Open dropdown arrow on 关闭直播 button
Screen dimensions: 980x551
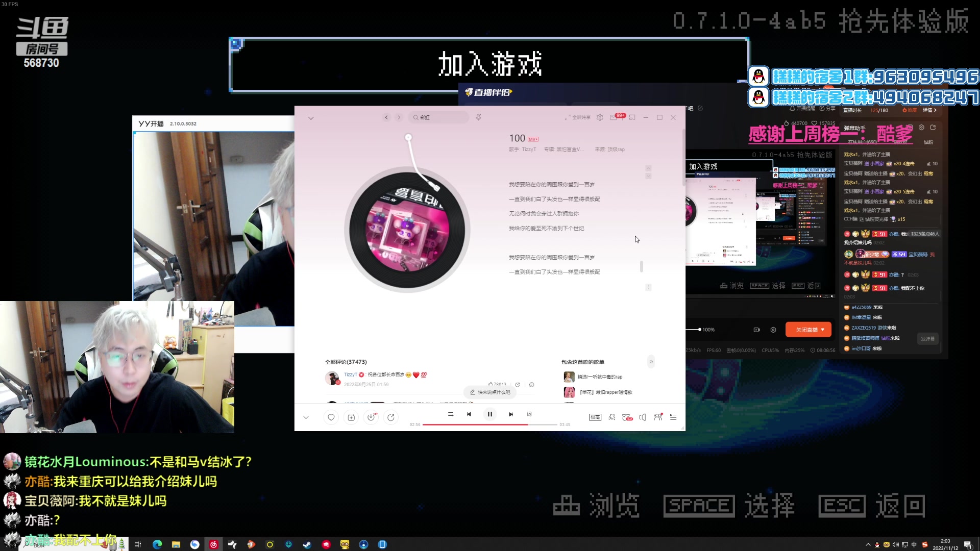pos(823,330)
